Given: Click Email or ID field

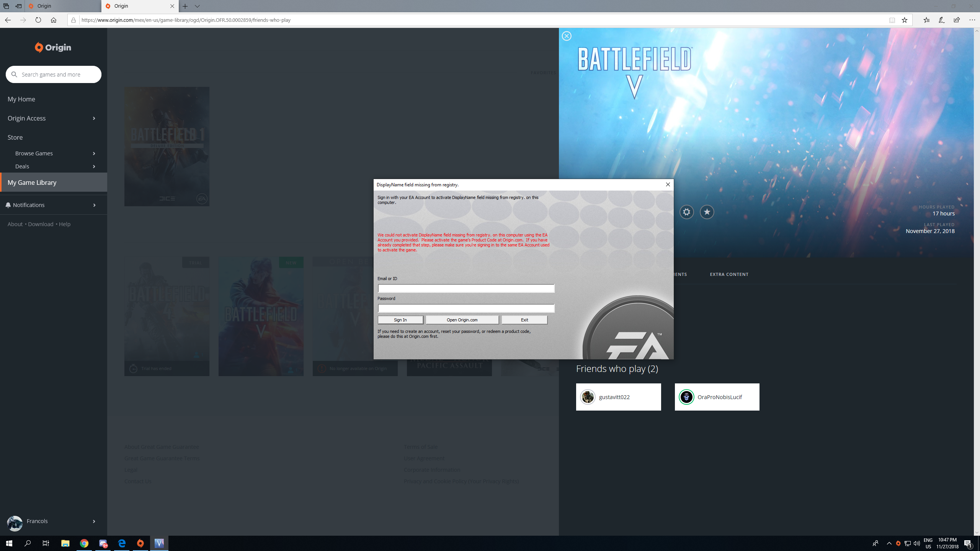Looking at the screenshot, I should click(466, 288).
